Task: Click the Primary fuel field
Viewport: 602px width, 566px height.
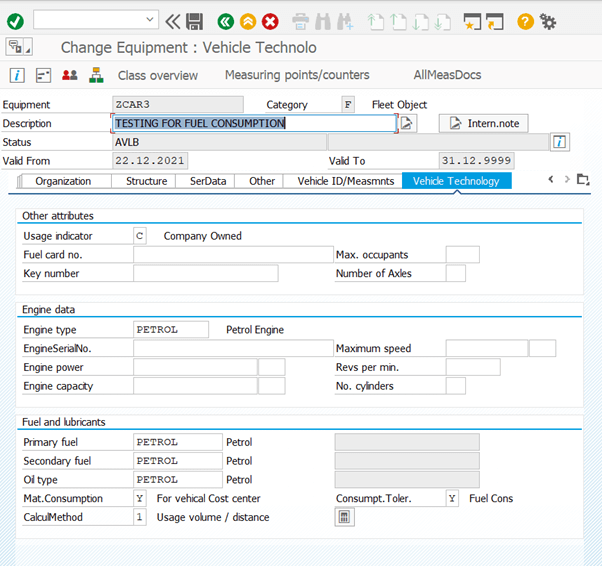Action: [x=178, y=442]
